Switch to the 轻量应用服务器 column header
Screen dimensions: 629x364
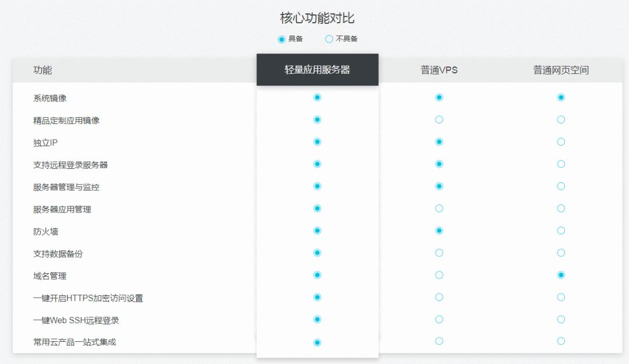click(x=318, y=69)
